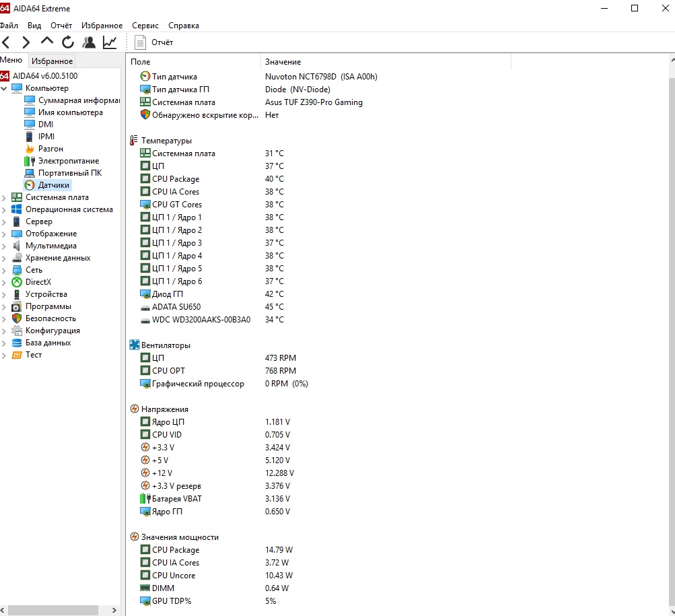The image size is (675, 616).
Task: Open the Файл menu
Action: (x=9, y=26)
